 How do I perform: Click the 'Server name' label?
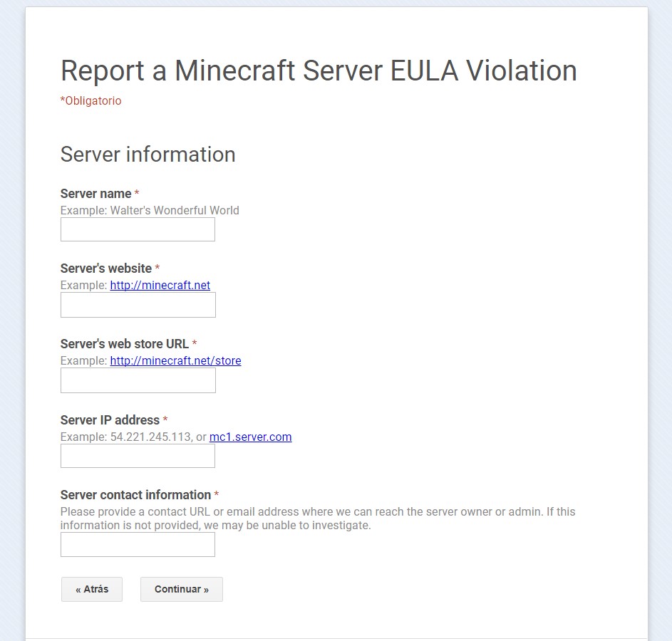96,194
